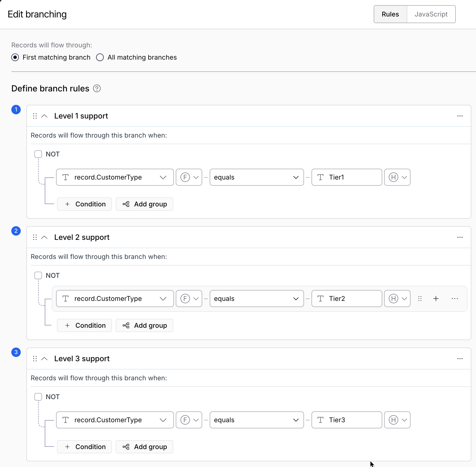Grab drag handle of Level 3 support branch
This screenshot has height=467, width=476.
35,359
